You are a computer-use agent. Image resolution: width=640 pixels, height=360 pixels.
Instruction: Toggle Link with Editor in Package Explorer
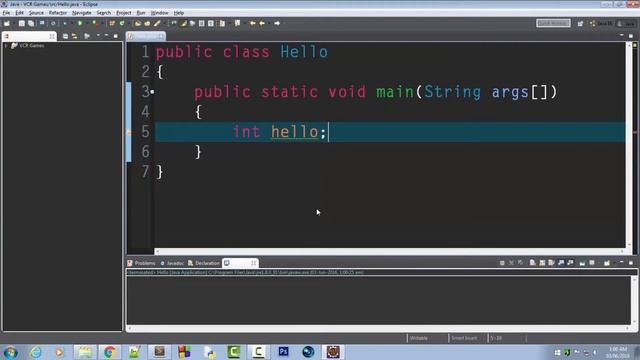pos(74,36)
